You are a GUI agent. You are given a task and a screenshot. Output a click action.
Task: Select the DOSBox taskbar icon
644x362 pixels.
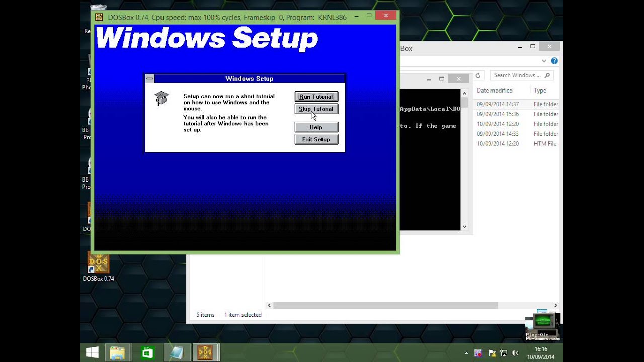(x=206, y=352)
